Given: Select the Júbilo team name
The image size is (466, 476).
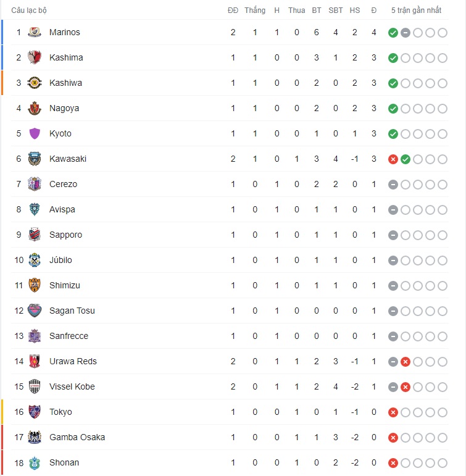Looking at the screenshot, I should 60,260.
